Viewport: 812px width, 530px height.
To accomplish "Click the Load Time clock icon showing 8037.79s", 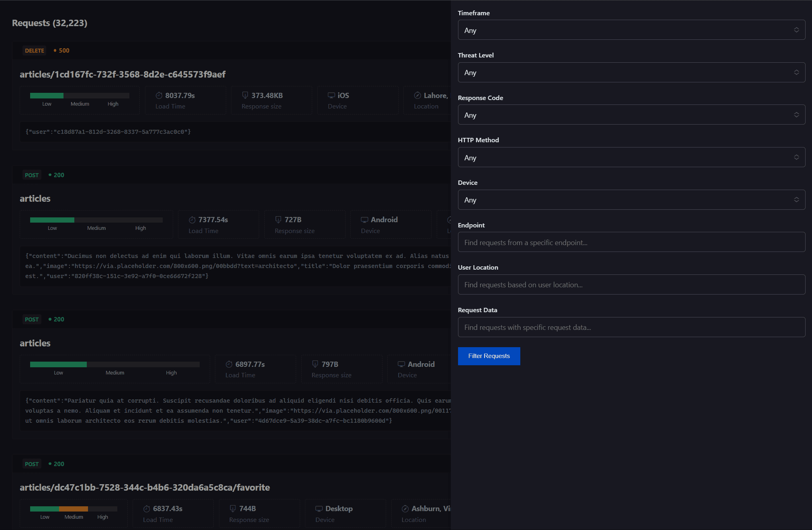I will pyautogui.click(x=158, y=95).
